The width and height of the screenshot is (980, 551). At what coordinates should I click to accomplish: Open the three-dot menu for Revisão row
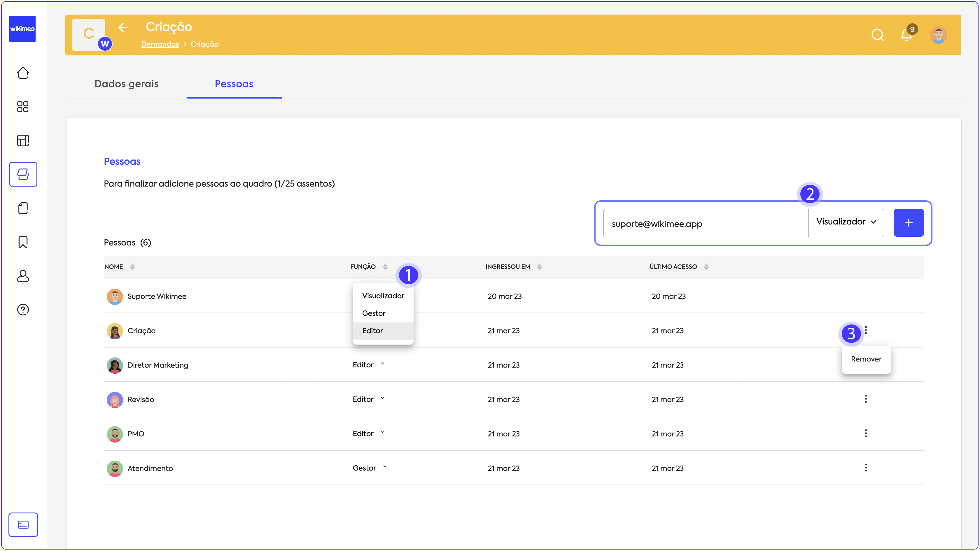[x=865, y=399]
